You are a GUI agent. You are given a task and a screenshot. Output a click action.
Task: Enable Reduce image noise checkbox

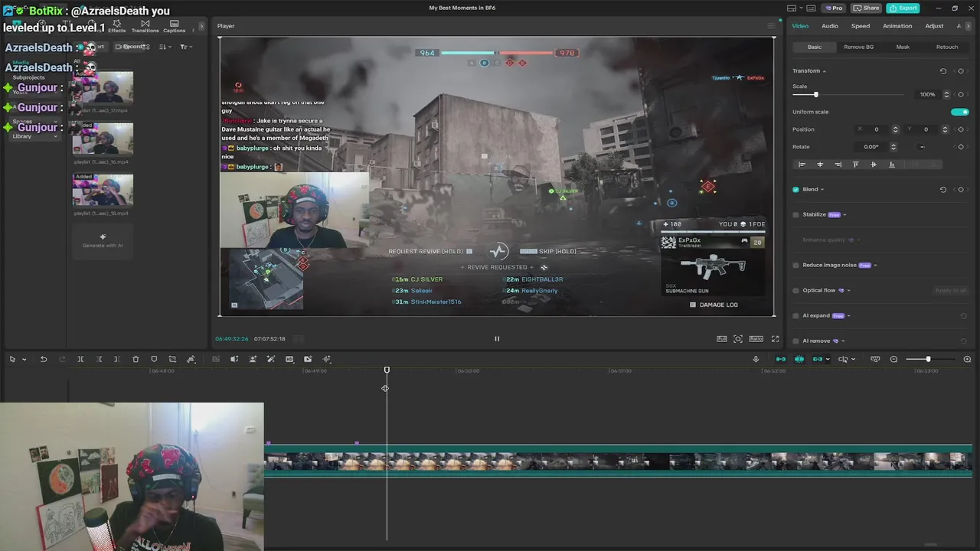pyautogui.click(x=795, y=265)
